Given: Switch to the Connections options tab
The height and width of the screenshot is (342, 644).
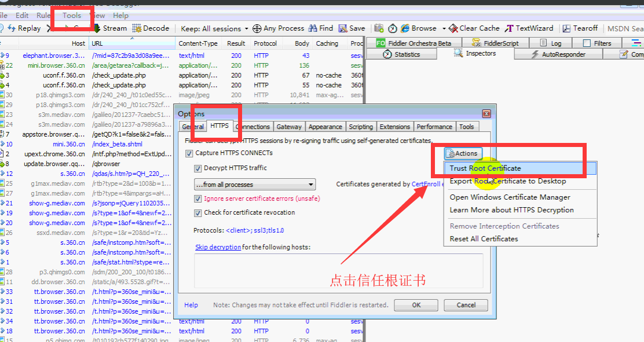Looking at the screenshot, I should pos(253,127).
